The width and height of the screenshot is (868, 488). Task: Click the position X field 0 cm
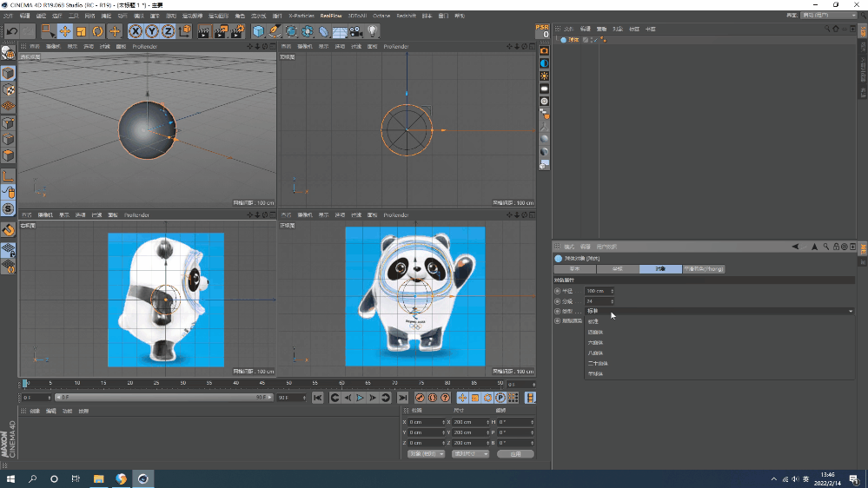point(427,422)
